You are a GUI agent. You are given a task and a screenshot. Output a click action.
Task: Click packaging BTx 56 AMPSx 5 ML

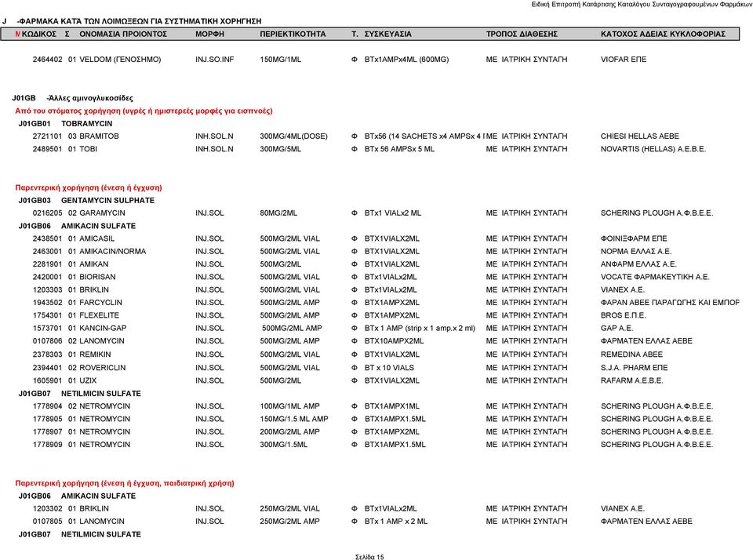coord(399,149)
